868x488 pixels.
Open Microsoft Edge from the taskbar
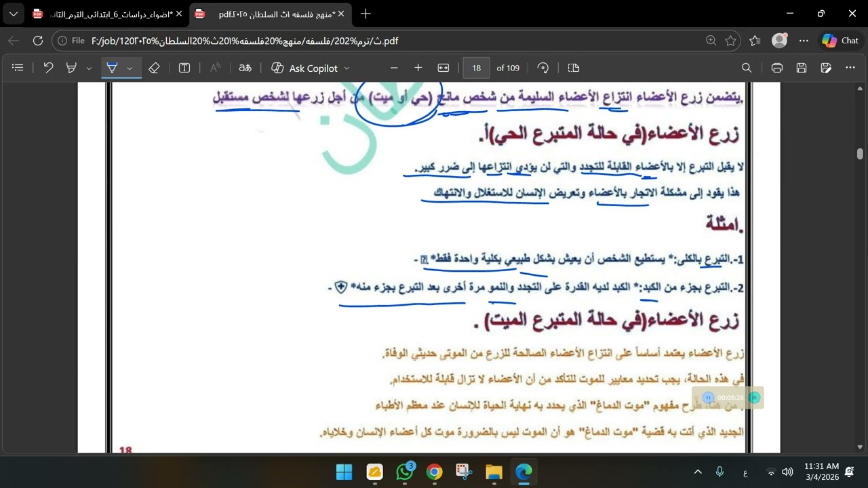click(x=524, y=472)
